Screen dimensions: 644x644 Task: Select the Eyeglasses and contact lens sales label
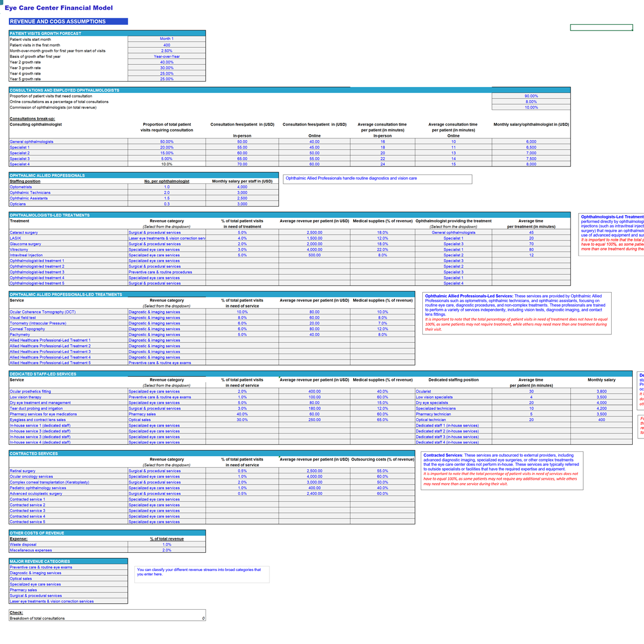(38, 420)
